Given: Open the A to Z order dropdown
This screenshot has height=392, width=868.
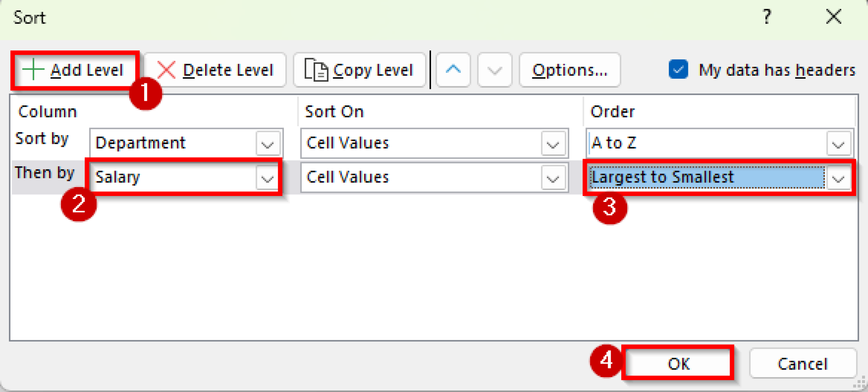Looking at the screenshot, I should click(838, 143).
